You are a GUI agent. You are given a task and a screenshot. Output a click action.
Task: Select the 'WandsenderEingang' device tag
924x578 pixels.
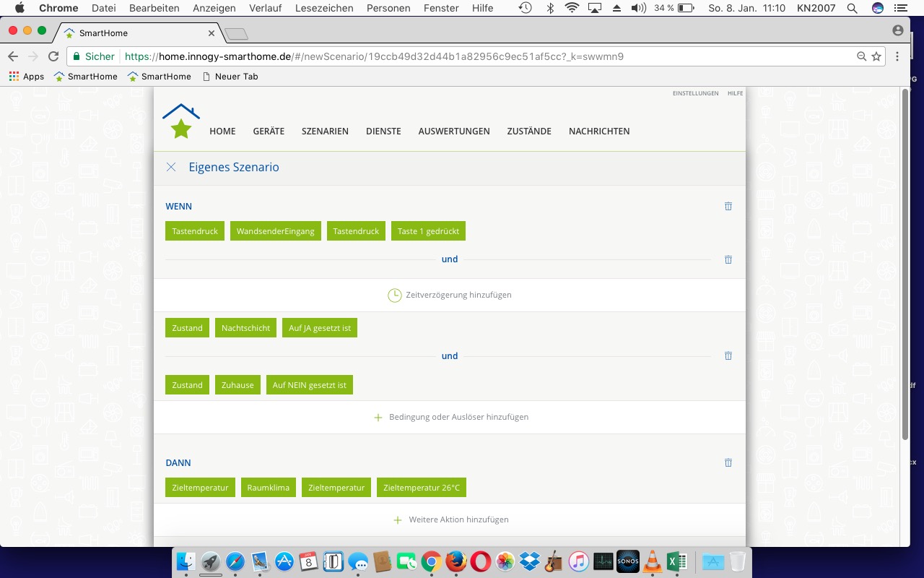pyautogui.click(x=275, y=231)
